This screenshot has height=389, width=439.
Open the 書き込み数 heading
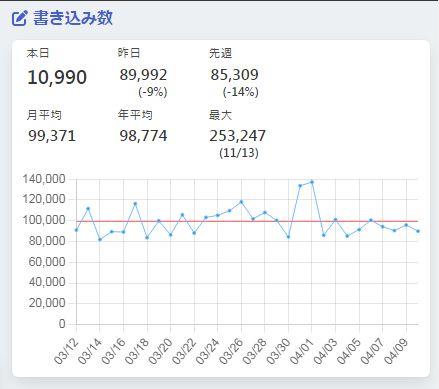point(73,18)
